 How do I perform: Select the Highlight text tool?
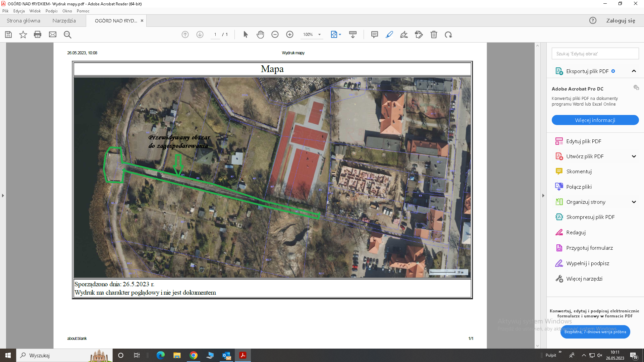point(389,35)
